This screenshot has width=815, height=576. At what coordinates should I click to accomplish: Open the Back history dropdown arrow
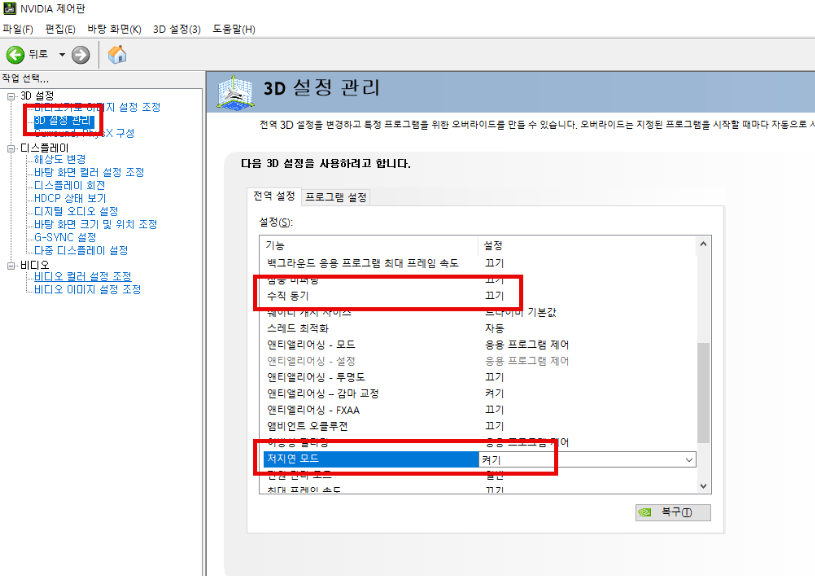pyautogui.click(x=62, y=55)
